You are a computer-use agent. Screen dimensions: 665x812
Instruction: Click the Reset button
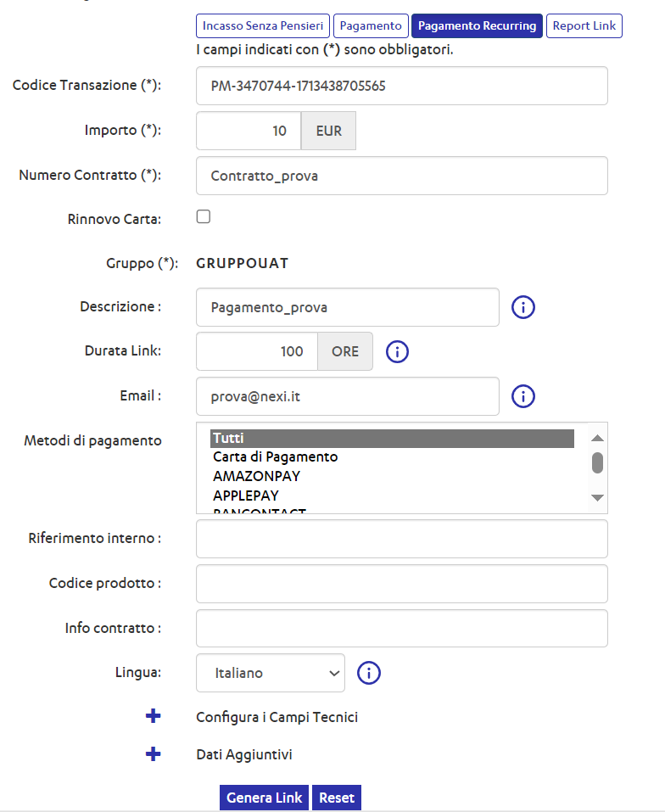pyautogui.click(x=337, y=798)
